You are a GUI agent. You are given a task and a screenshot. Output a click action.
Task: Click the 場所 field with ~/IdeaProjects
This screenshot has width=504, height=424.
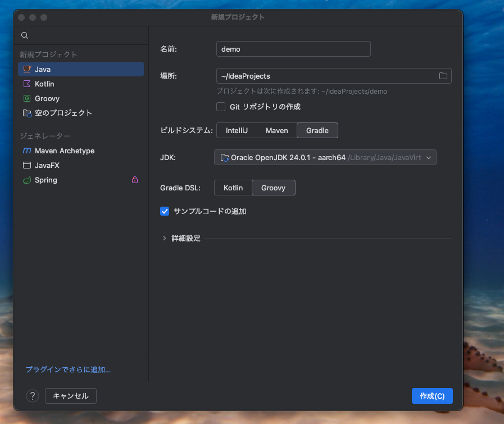334,76
